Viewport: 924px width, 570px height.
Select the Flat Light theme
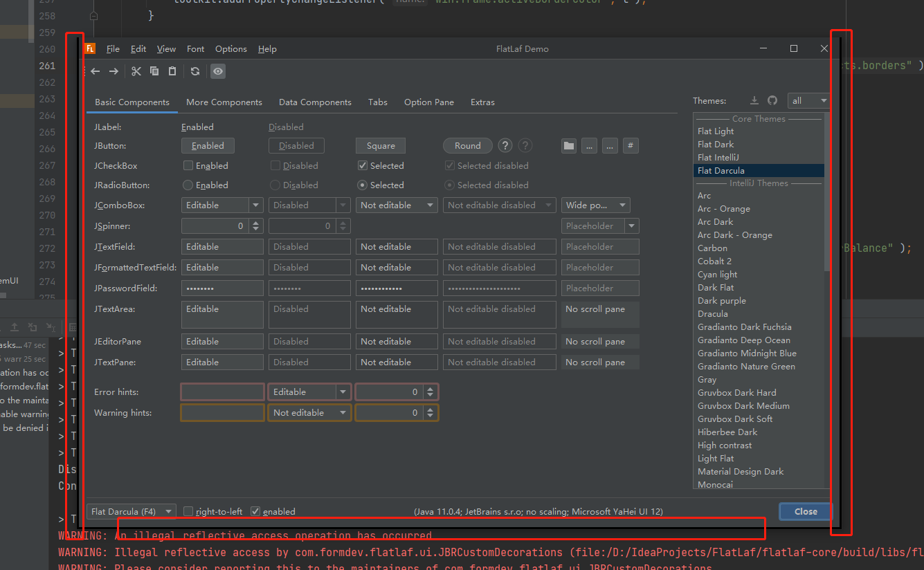(759, 131)
